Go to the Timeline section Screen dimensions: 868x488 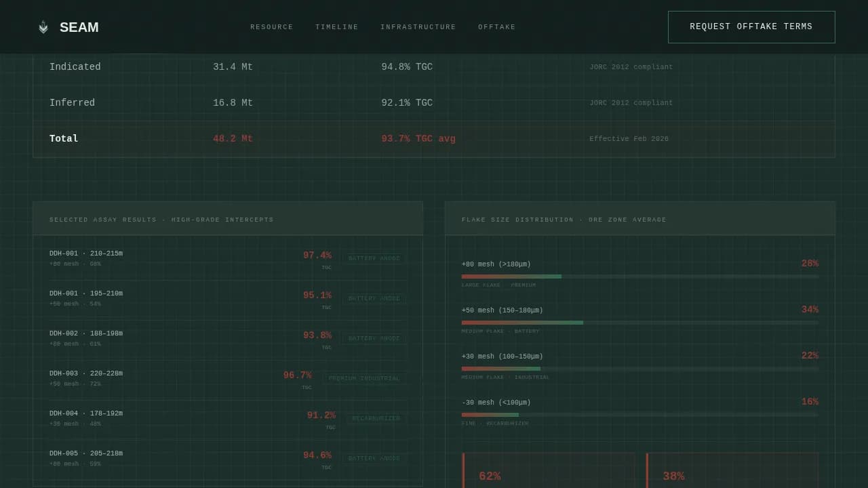click(x=337, y=27)
